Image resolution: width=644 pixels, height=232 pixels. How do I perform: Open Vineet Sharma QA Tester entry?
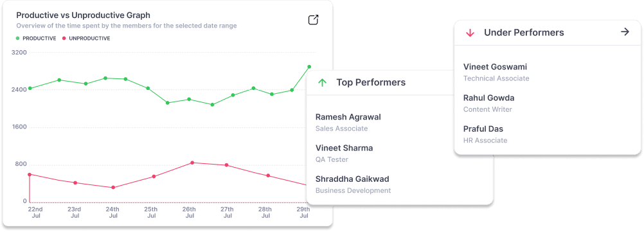click(x=344, y=153)
